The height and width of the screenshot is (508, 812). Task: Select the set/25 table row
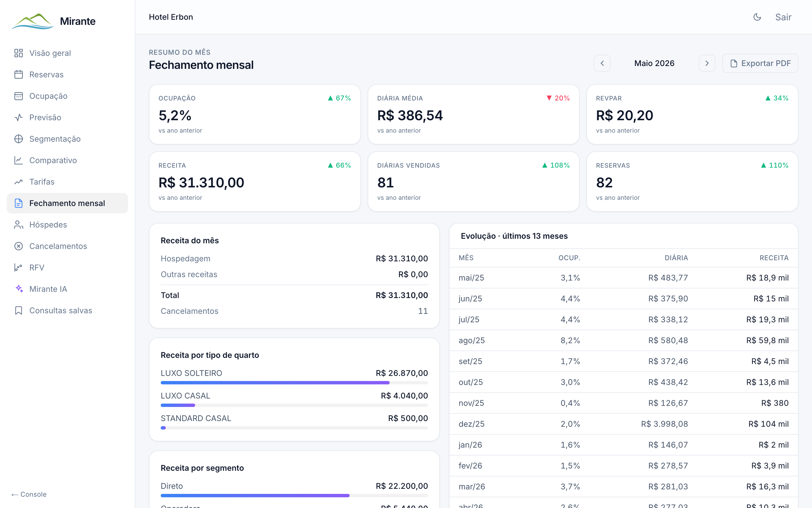point(623,361)
